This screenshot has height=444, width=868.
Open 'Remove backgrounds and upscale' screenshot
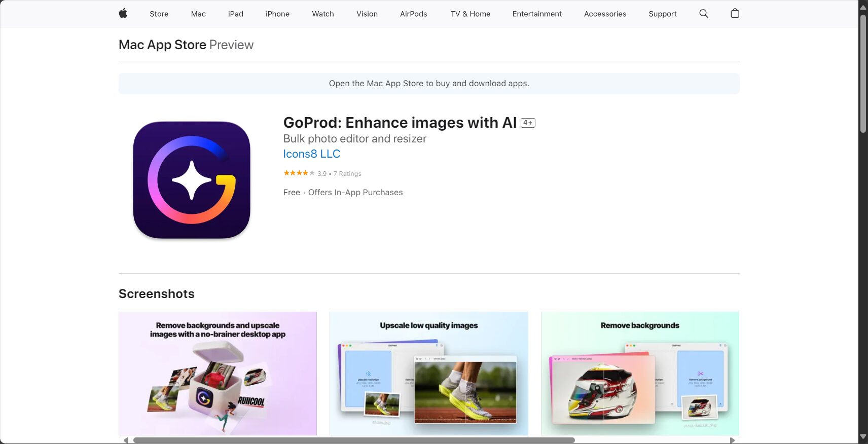tap(218, 374)
